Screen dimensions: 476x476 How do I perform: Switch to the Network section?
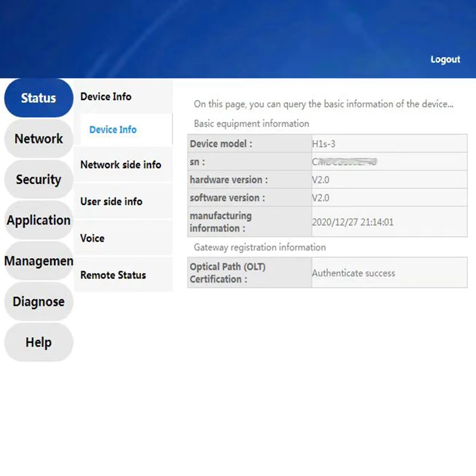pyautogui.click(x=39, y=139)
